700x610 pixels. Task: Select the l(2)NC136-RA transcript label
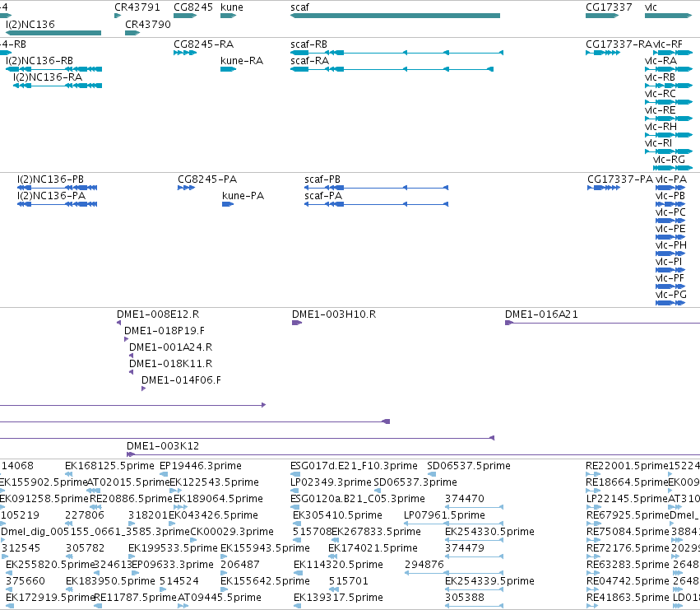coord(48,77)
